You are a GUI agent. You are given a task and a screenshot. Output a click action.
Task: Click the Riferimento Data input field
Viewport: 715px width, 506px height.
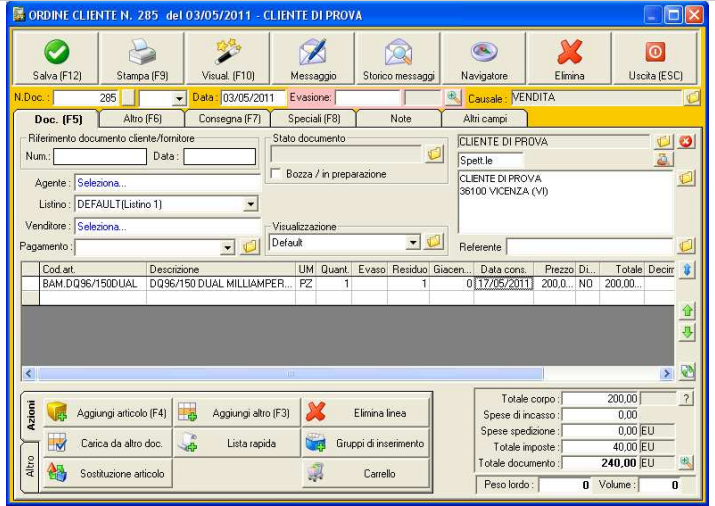tap(219, 156)
